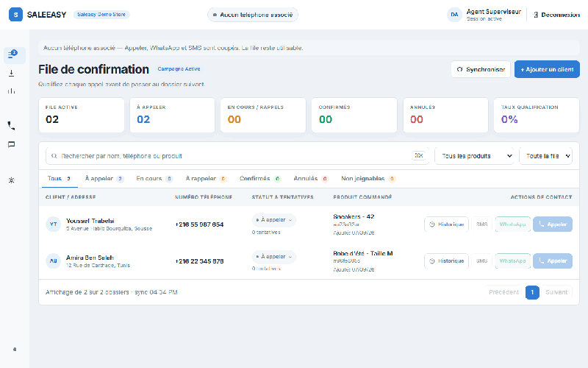
Task: Click the clock icon in Youssef's Historique button
Action: [x=432, y=224]
